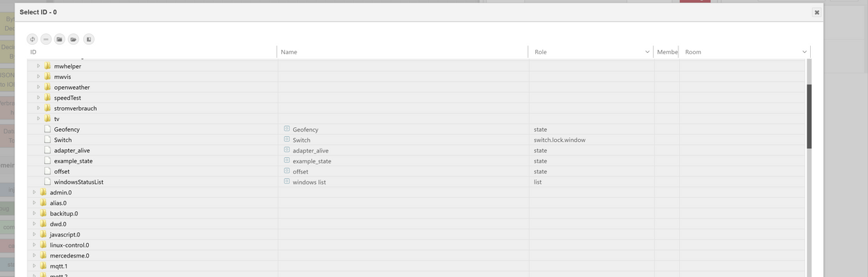
Task: Click the Members column header
Action: pyautogui.click(x=666, y=52)
